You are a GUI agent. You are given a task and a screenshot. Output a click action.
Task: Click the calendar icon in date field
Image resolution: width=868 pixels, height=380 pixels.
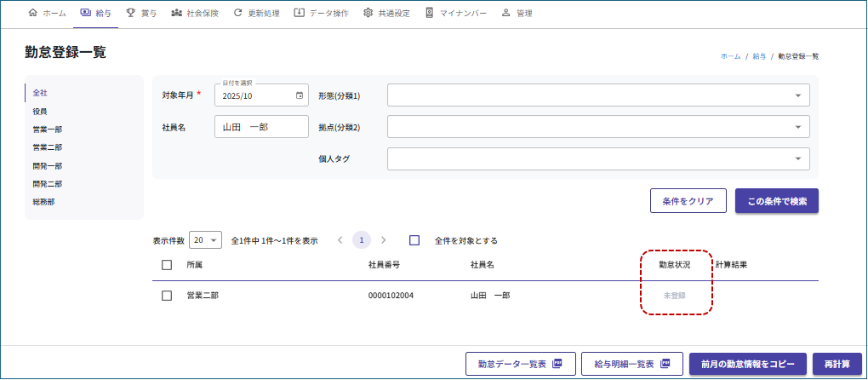(x=299, y=95)
